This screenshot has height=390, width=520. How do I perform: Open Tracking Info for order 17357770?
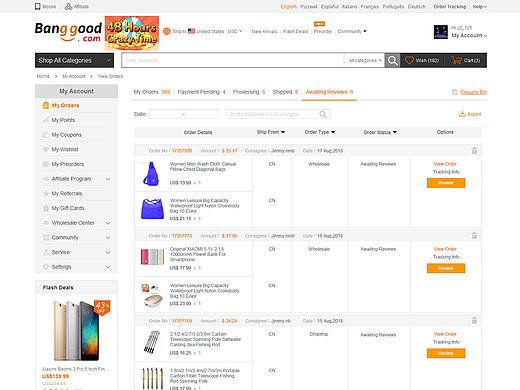coord(446,257)
